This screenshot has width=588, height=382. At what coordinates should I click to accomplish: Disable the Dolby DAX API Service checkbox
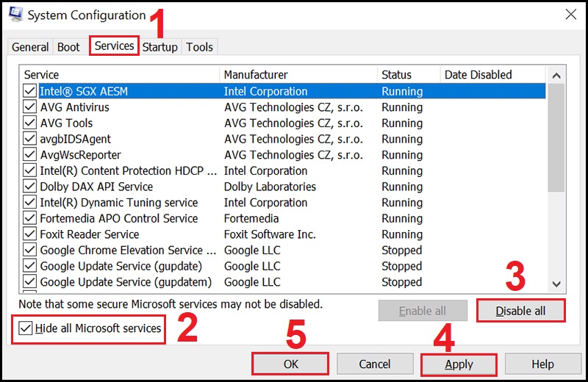pyautogui.click(x=29, y=187)
